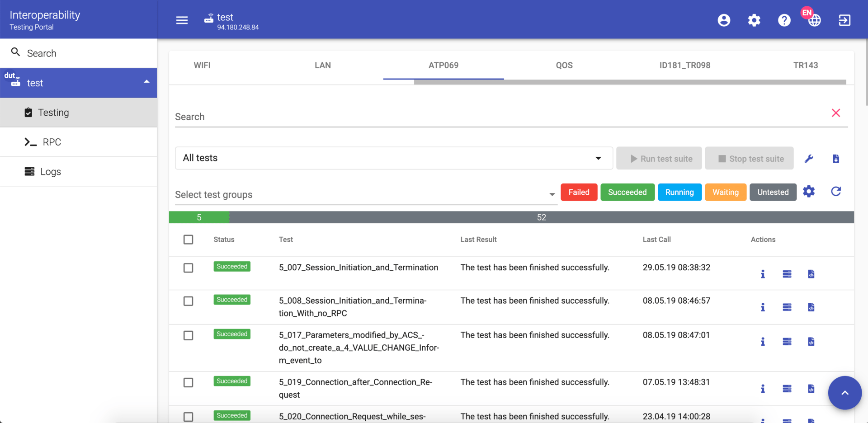The image size is (868, 423).
Task: Open logs for 5_017_Parameters_modified_by_ACS test
Action: tap(787, 342)
